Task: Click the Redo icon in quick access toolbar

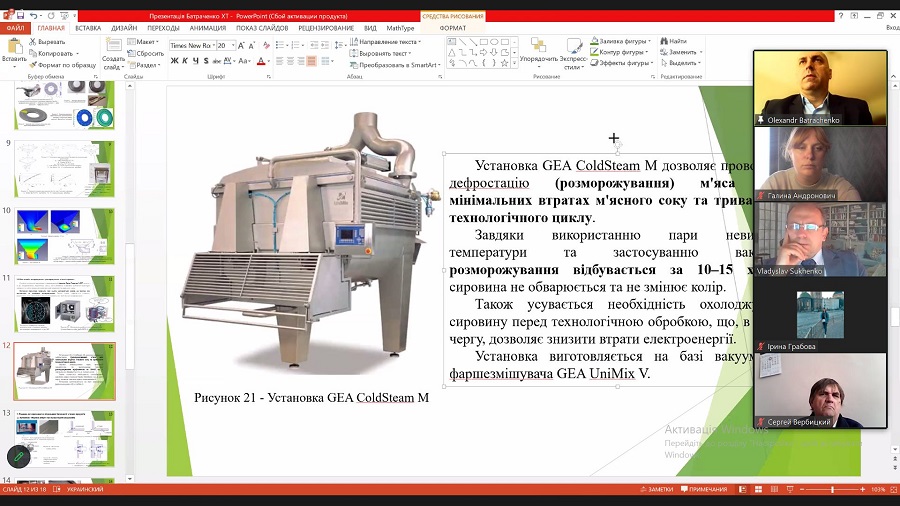Action: click(51, 15)
